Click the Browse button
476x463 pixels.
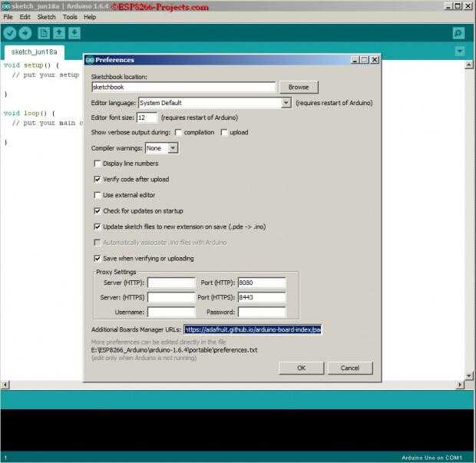pos(299,87)
